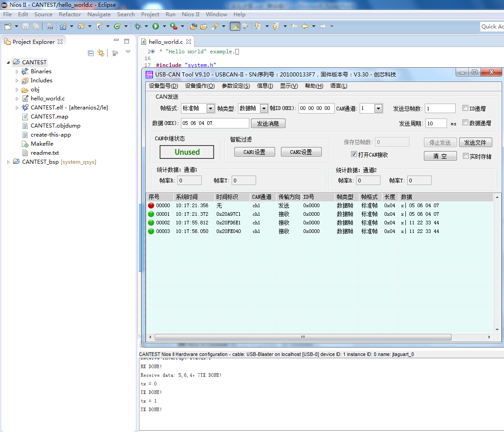Screen dimensions: 504x432
Task: Click the 发送文件 button
Action: coord(475,142)
